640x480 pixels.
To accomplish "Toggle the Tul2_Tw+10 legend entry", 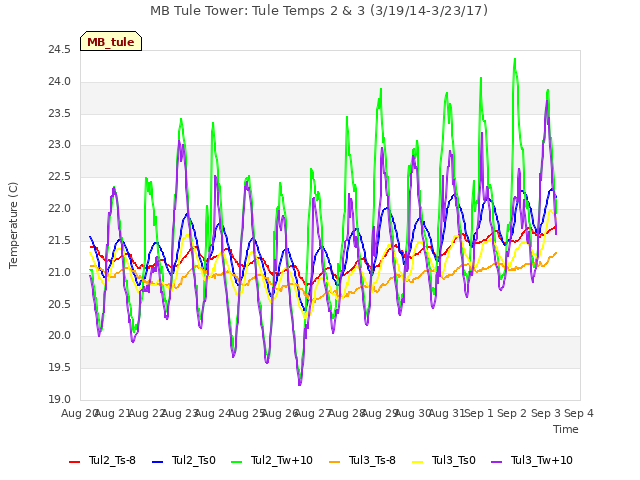I will [x=272, y=460].
